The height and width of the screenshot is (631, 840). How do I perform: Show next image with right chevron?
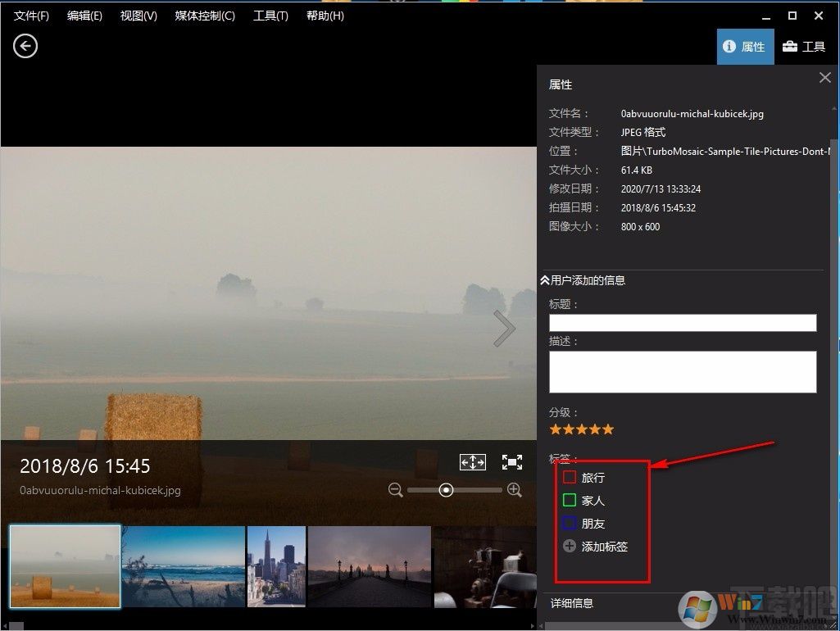pyautogui.click(x=504, y=329)
